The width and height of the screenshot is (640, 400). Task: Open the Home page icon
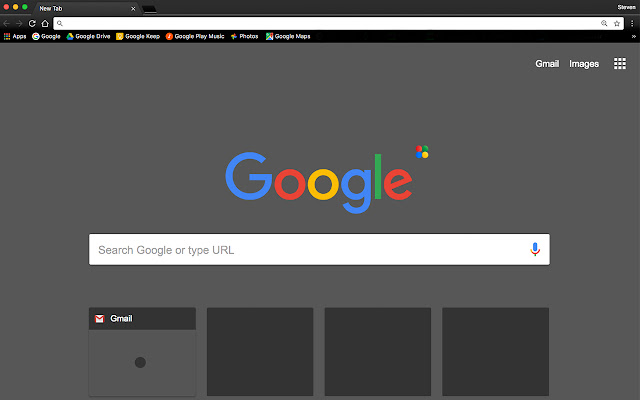(45, 23)
